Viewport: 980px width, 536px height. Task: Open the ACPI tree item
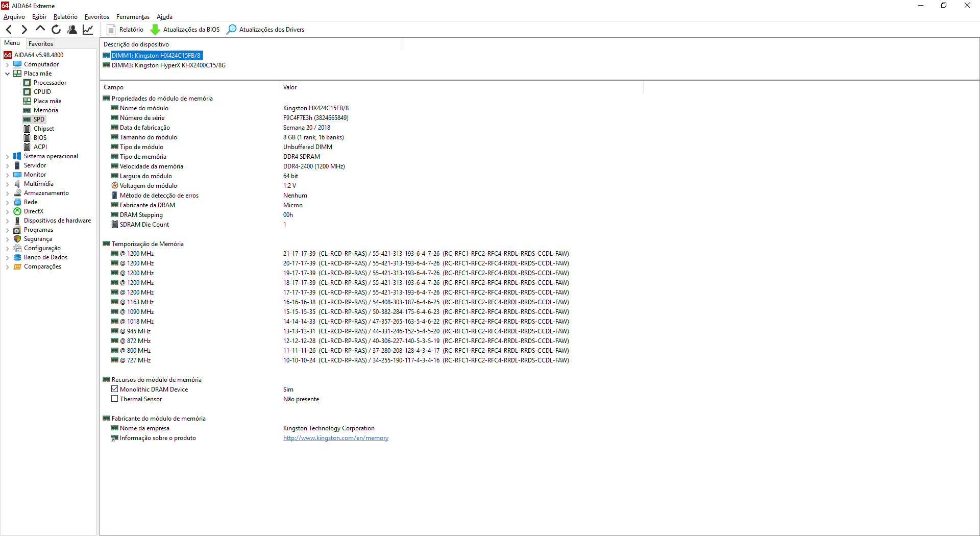tap(40, 147)
